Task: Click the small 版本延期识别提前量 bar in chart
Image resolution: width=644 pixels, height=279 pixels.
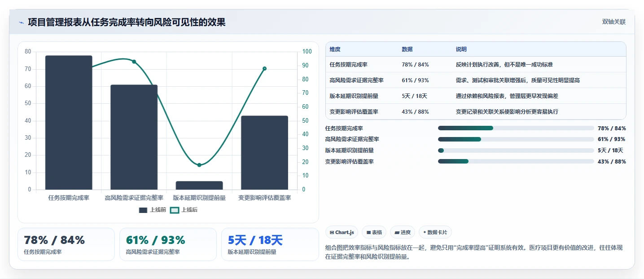Action: 199,186
